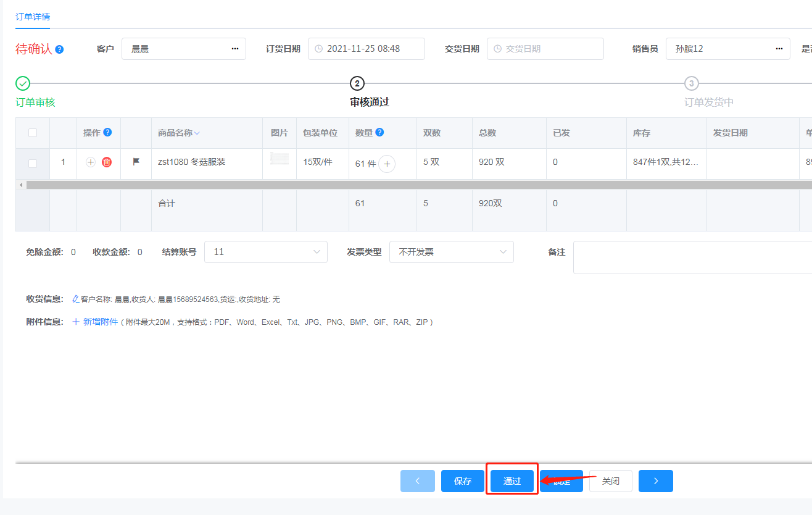
Task: Click the plus icon beside 61 件 quantity
Action: (387, 164)
